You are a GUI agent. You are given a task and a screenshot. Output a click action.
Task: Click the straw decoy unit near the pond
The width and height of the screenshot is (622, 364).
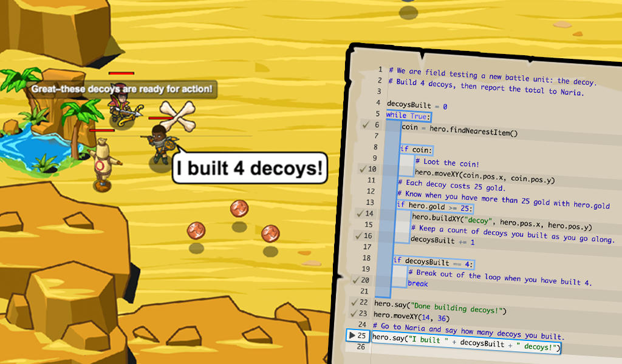103,161
